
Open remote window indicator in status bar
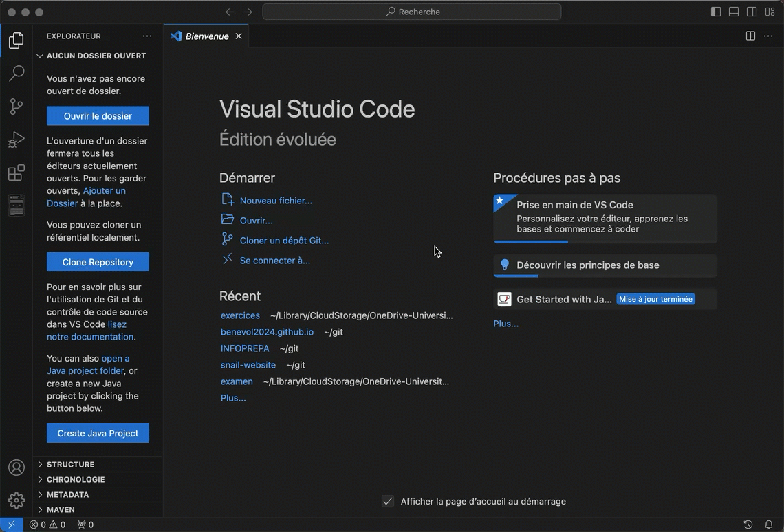[12, 524]
